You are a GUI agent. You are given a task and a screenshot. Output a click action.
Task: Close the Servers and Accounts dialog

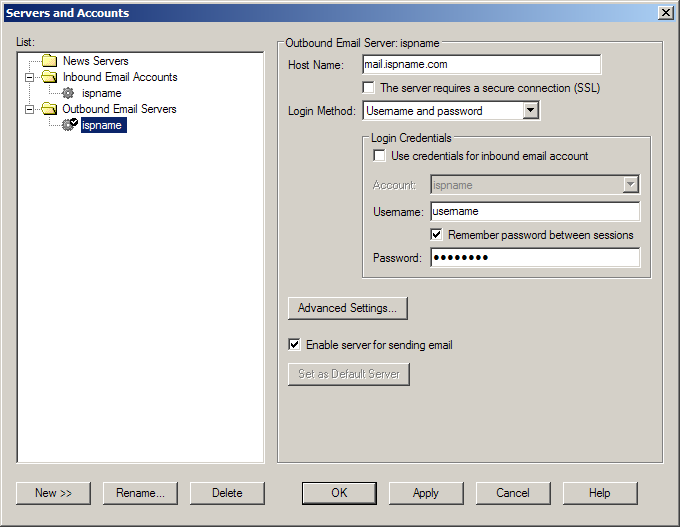(x=666, y=12)
